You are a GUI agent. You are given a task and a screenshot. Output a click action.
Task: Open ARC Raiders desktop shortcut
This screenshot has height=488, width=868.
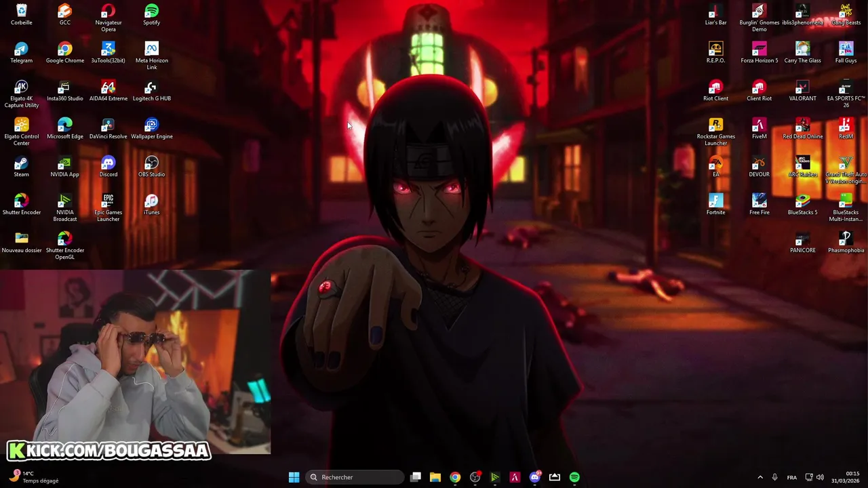coord(803,167)
